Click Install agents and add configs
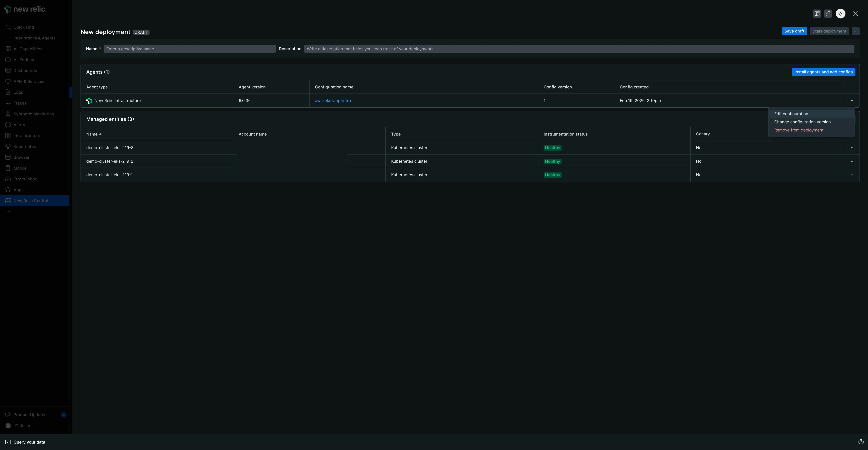The width and height of the screenshot is (868, 450). point(824,72)
